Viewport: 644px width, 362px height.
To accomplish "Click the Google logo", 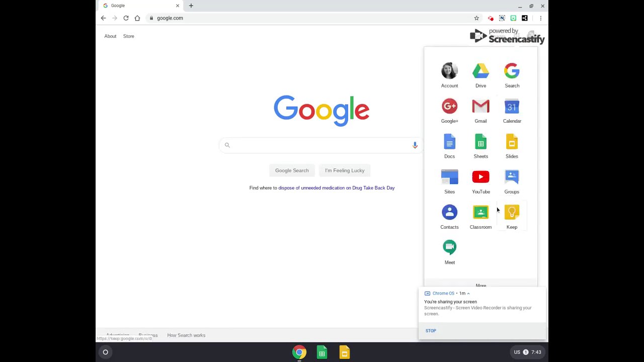I will coord(321,110).
